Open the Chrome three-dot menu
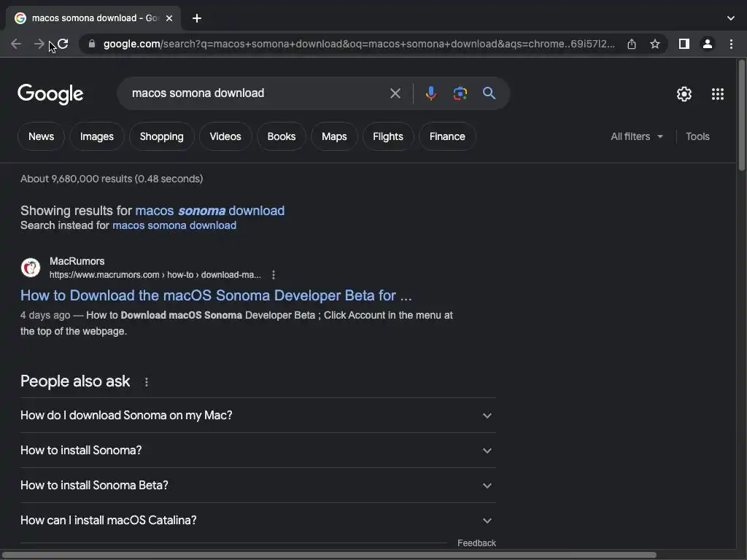Image resolution: width=747 pixels, height=560 pixels. (x=731, y=44)
